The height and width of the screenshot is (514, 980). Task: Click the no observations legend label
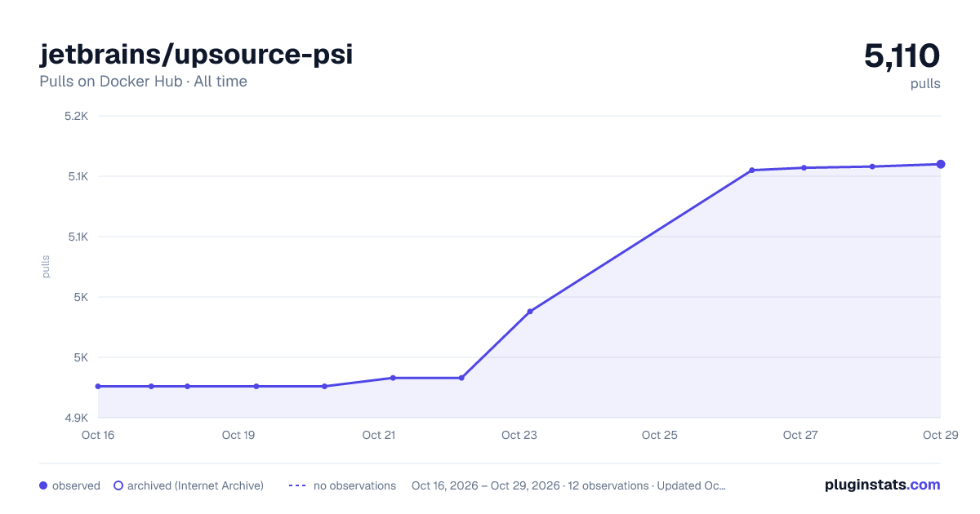point(354,485)
